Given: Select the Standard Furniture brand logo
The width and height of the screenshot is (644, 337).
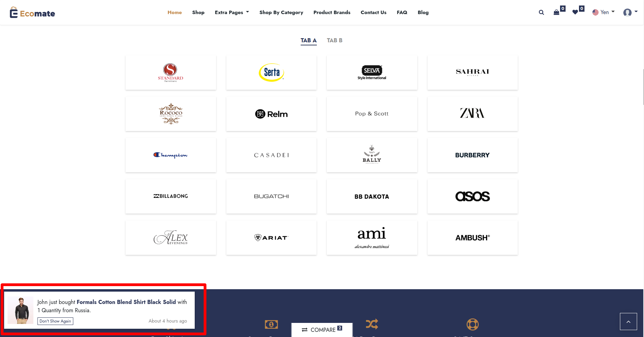Looking at the screenshot, I should point(171,73).
